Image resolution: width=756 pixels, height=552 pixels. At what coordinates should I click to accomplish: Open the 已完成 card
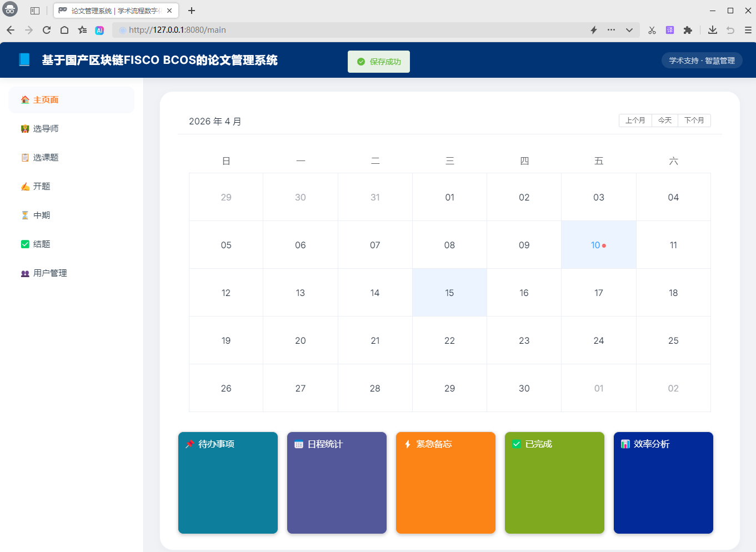click(554, 483)
